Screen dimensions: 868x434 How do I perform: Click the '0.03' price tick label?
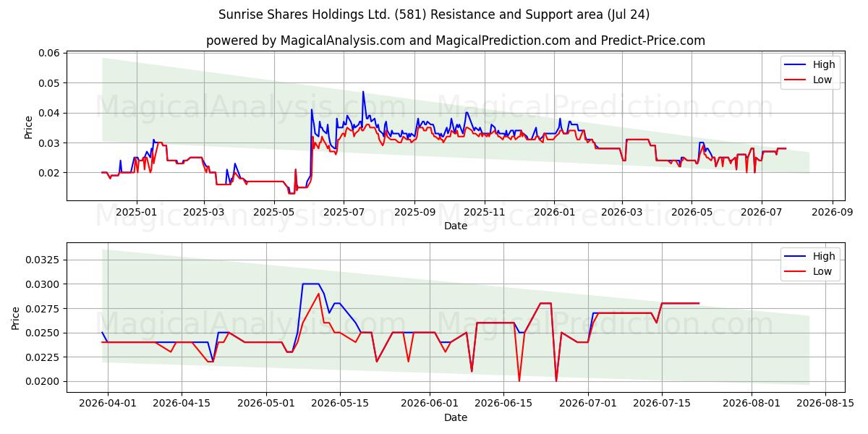pyautogui.click(x=49, y=143)
